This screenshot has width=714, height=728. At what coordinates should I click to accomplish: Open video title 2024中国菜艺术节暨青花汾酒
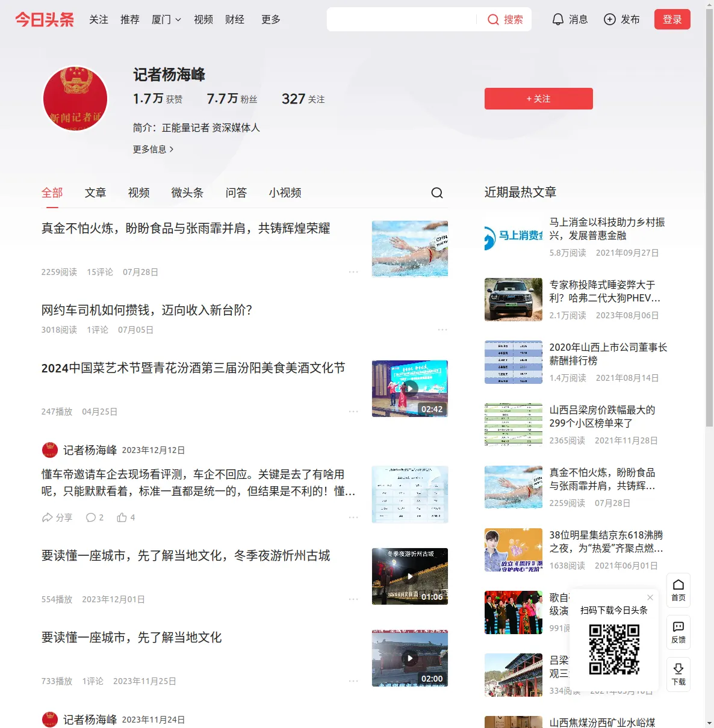[x=193, y=368]
